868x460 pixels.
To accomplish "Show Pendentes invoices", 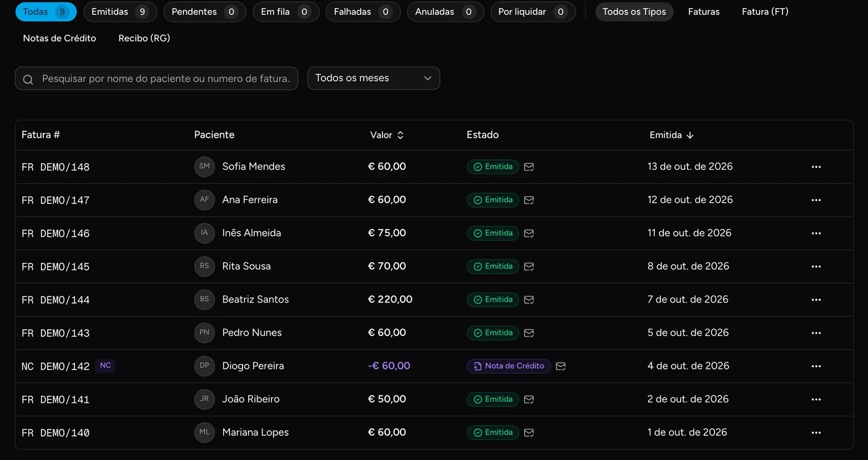I will pyautogui.click(x=205, y=12).
